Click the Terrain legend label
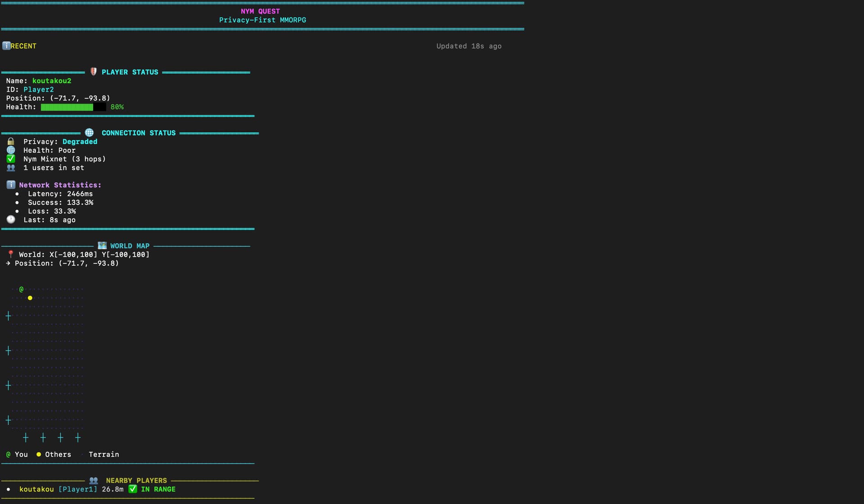The height and width of the screenshot is (504, 864). click(104, 455)
